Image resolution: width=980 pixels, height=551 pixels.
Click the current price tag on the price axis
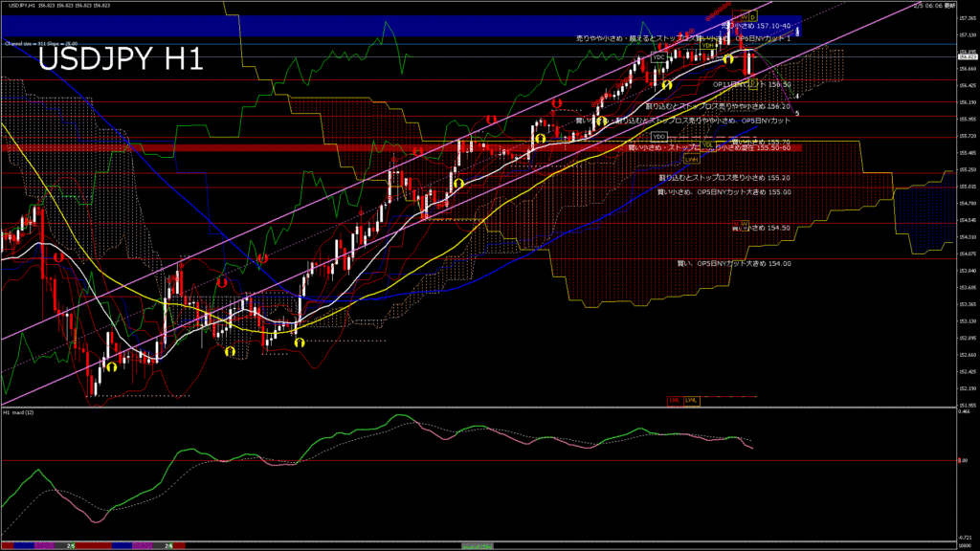point(966,56)
